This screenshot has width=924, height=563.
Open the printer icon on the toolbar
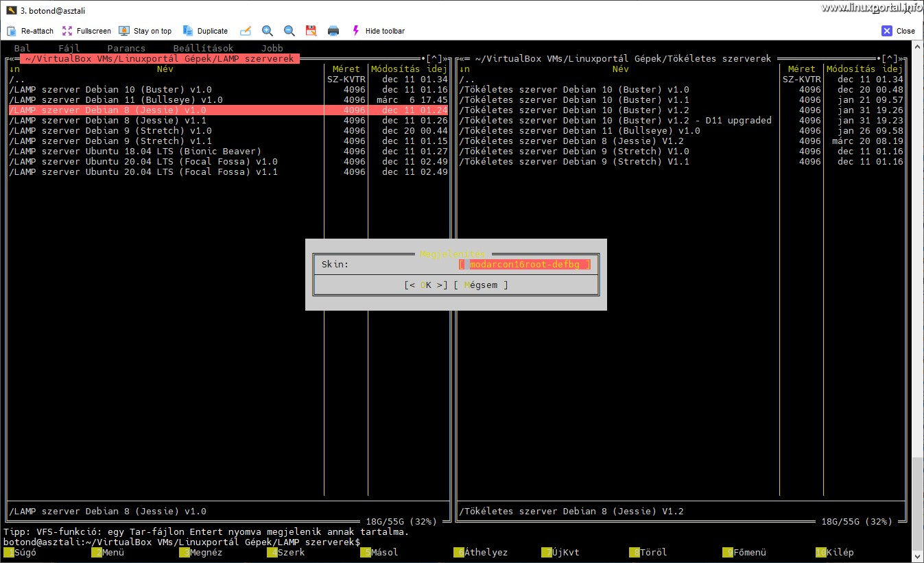point(333,30)
